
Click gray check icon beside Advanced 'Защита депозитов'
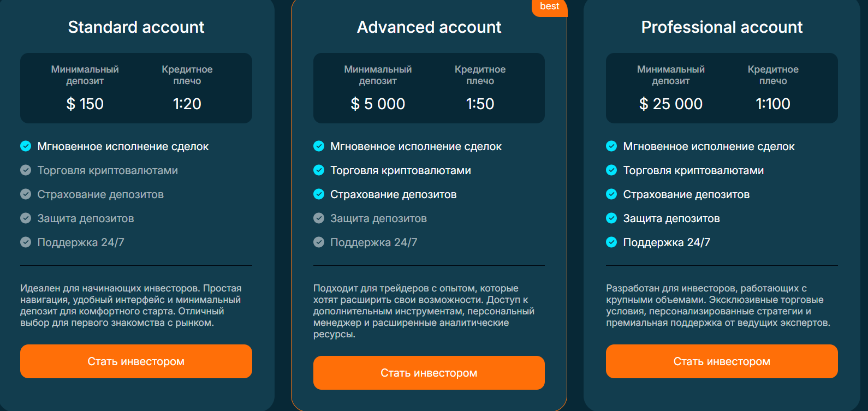tap(319, 218)
